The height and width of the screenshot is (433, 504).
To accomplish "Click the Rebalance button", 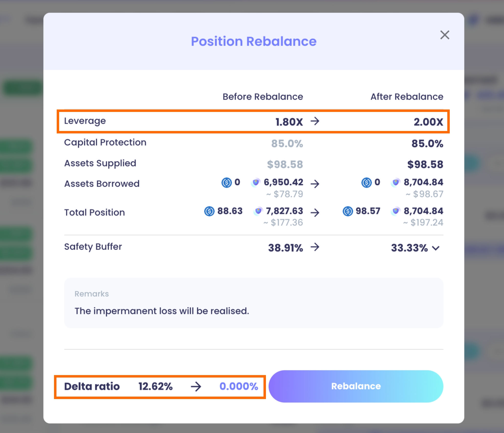I will 356,386.
